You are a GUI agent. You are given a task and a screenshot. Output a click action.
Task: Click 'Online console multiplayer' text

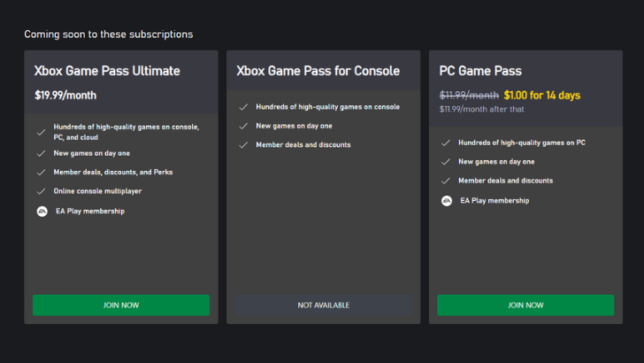[97, 191]
